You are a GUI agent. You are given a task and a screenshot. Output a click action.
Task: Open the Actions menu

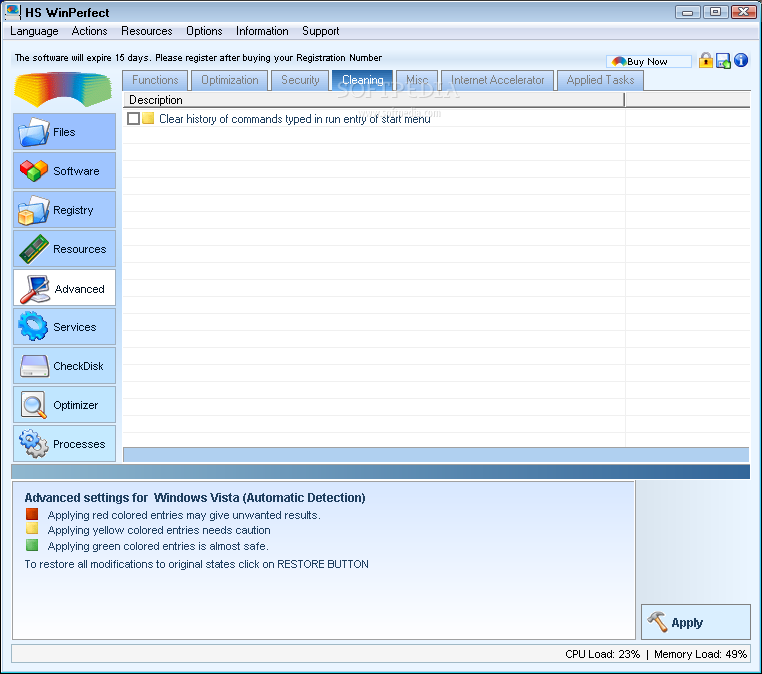pos(89,31)
